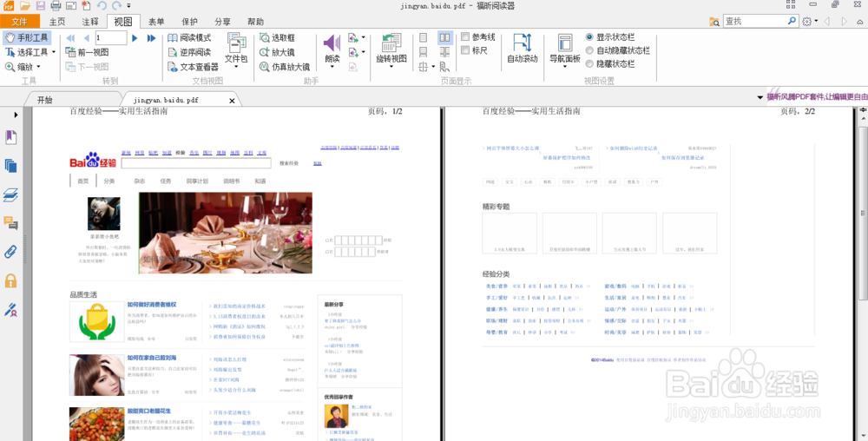Click the vertical scrollbar thumb
Screen dimensions: 868x441
[x=863, y=213]
